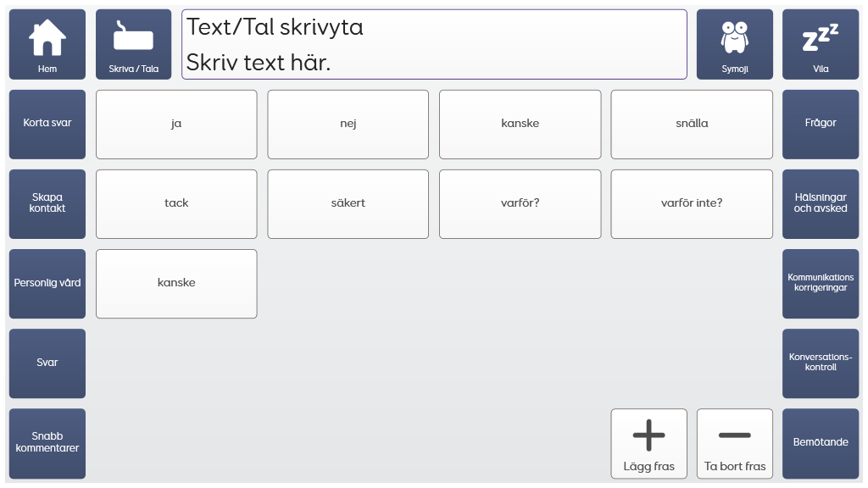The image size is (868, 488).
Task: Click into the Text/Tal skrivyta field
Action: point(434,44)
